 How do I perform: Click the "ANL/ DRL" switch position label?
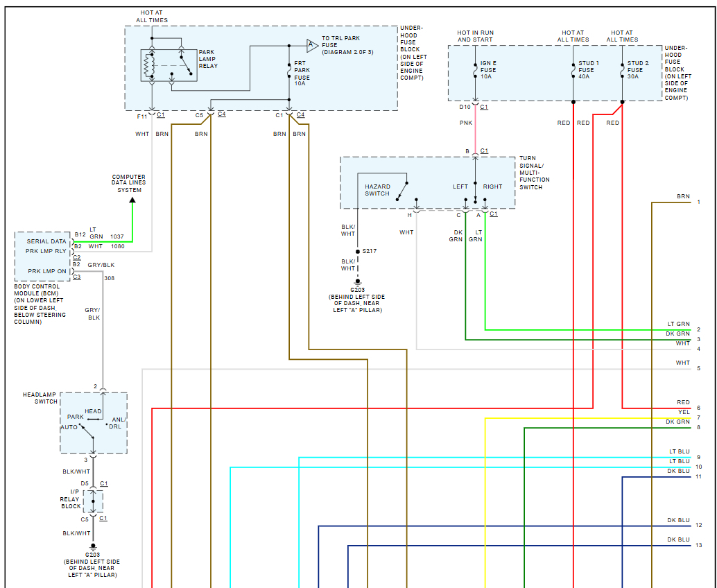[x=118, y=423]
